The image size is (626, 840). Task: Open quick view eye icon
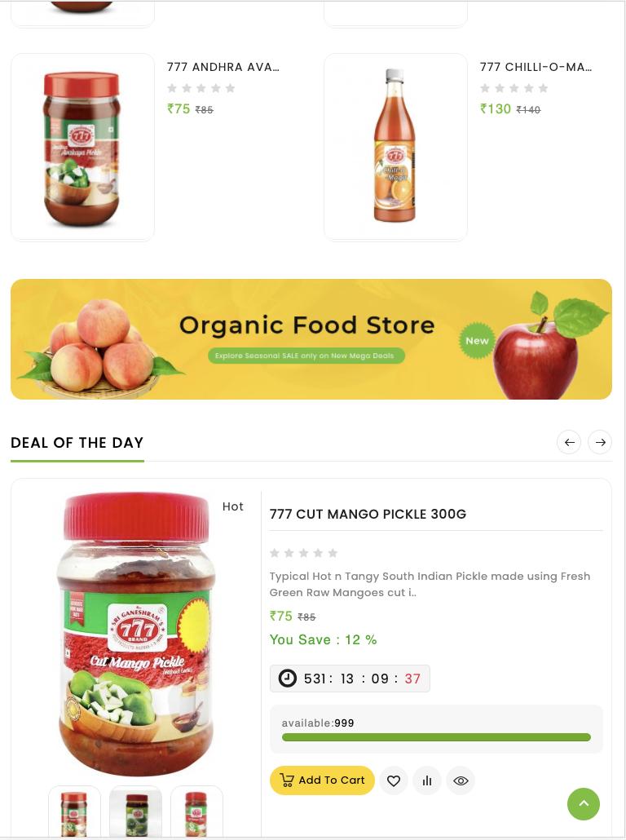coord(461,780)
